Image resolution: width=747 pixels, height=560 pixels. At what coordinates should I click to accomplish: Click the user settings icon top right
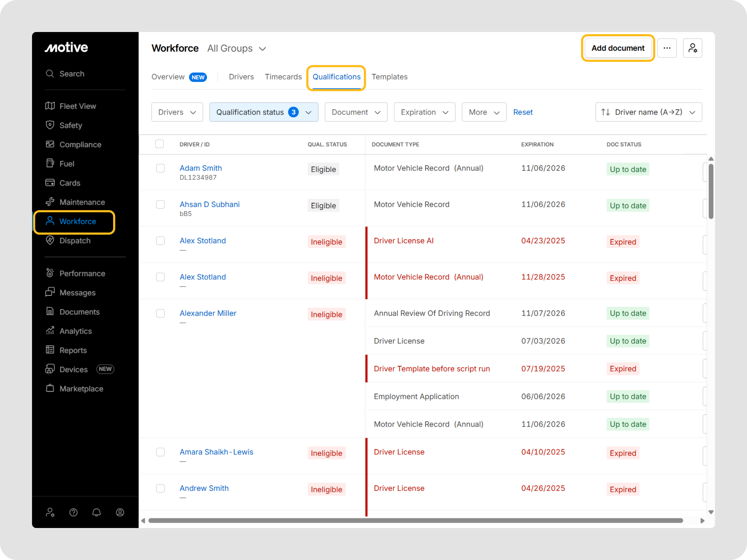tap(692, 48)
